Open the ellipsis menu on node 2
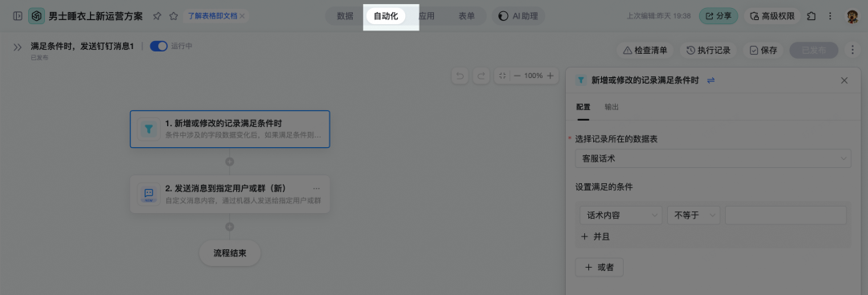The width and height of the screenshot is (868, 295). [x=317, y=188]
